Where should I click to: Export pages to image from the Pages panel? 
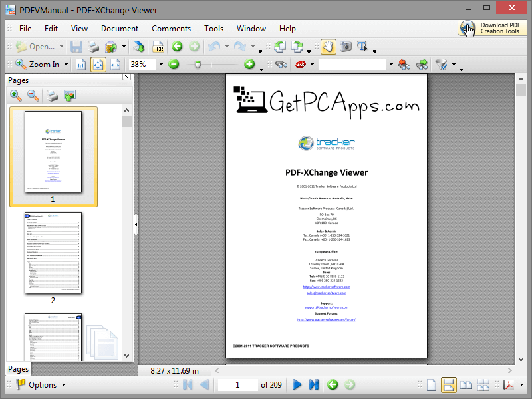pos(70,96)
